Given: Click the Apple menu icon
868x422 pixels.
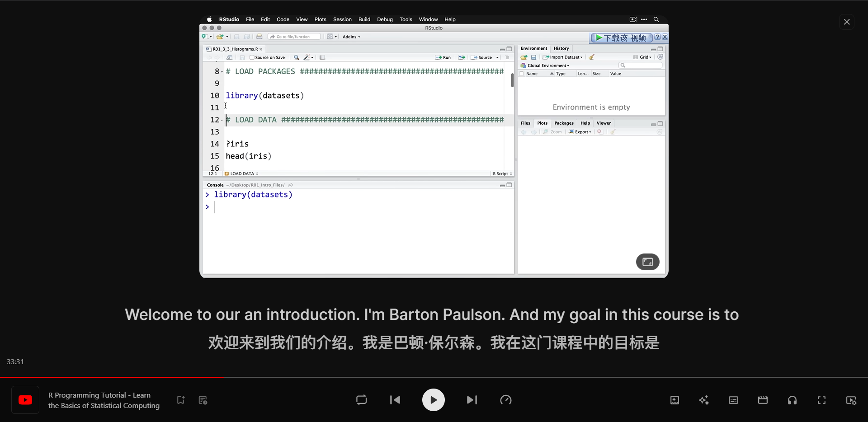Looking at the screenshot, I should 209,19.
